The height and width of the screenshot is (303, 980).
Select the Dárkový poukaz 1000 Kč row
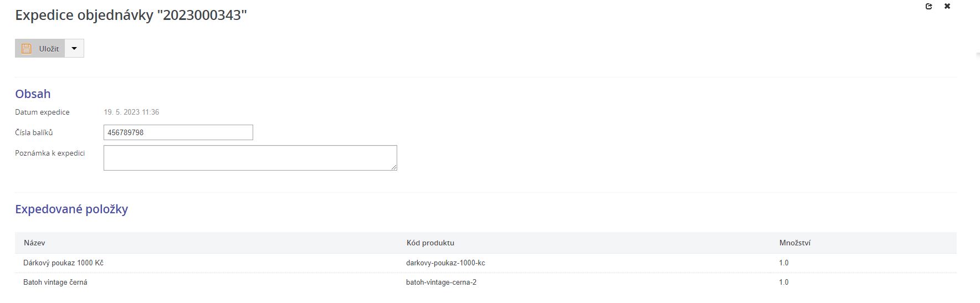(63, 263)
